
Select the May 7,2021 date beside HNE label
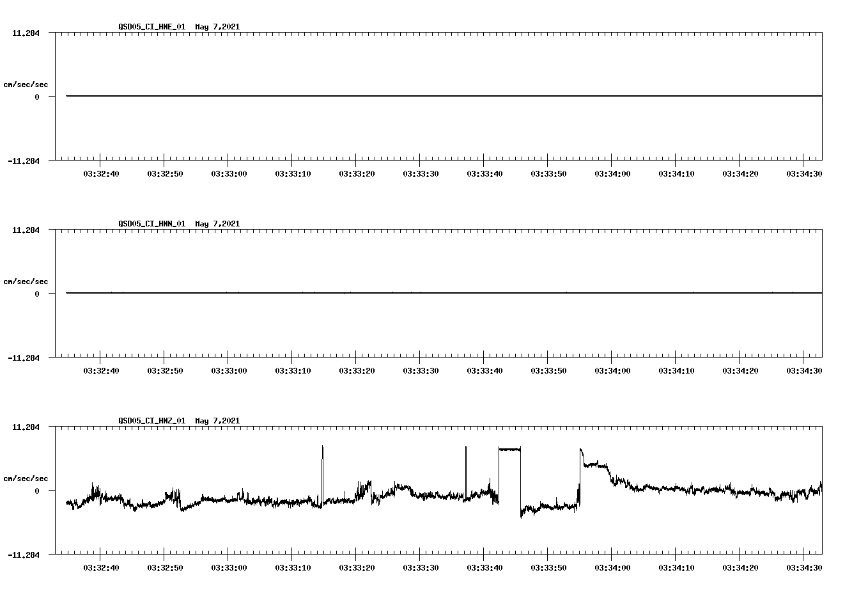pos(217,26)
